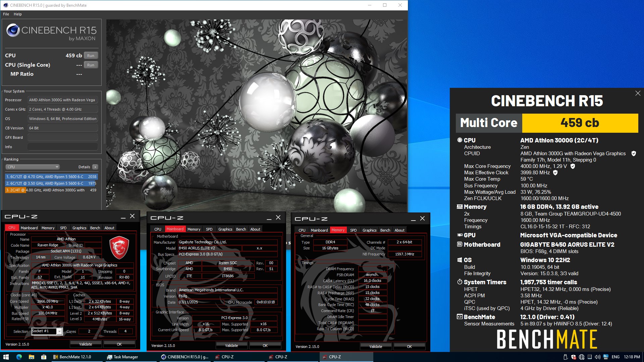Close the CPU-Z Memory window
Image resolution: width=644 pixels, height=362 pixels.
pos(422,219)
